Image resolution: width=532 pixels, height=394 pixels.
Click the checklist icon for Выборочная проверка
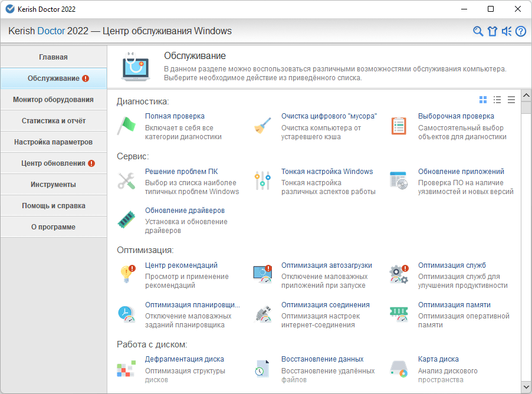[x=399, y=126]
